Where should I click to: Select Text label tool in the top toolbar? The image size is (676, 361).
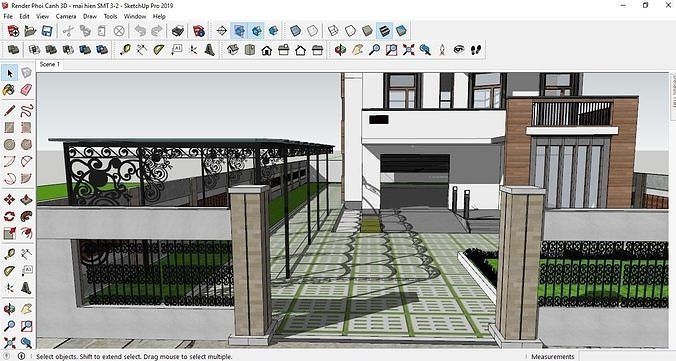coord(176,50)
